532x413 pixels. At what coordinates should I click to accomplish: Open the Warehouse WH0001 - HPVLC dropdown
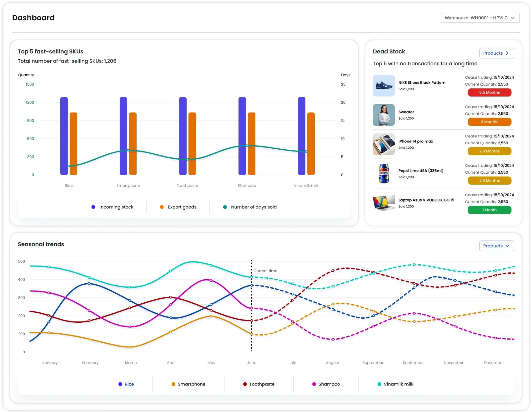[x=480, y=18]
